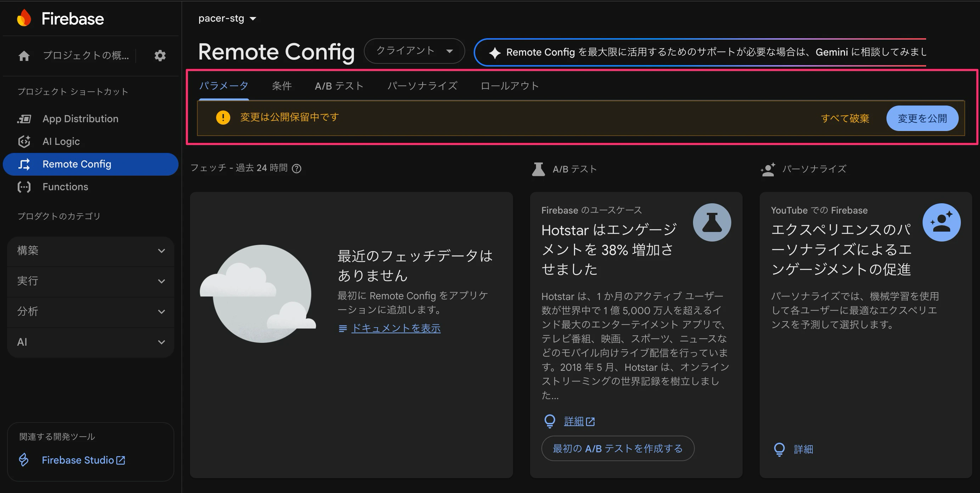
Task: Click the help icon beside フェッチ - 過去 24 時間
Action: coord(296,169)
